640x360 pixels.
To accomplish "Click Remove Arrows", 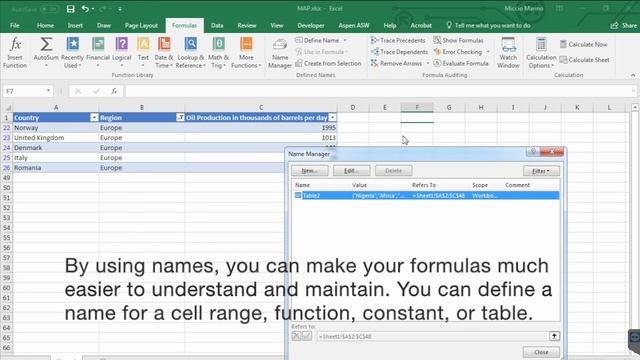I will click(397, 63).
